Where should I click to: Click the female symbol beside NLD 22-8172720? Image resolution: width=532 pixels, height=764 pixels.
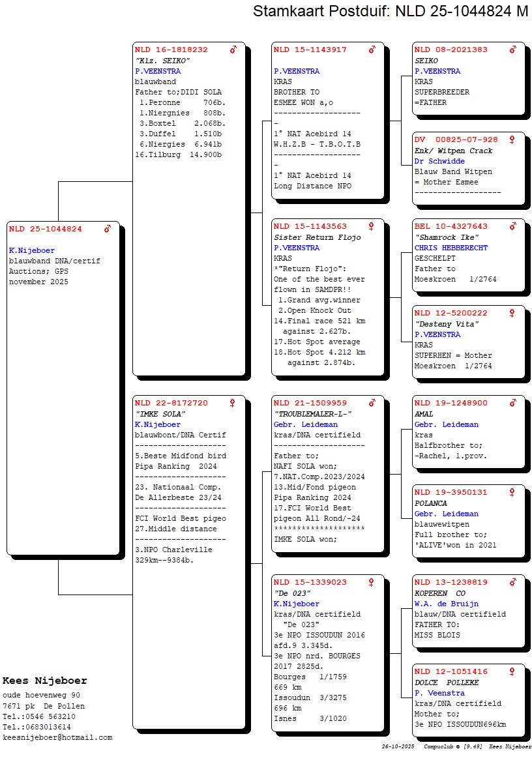click(x=232, y=403)
